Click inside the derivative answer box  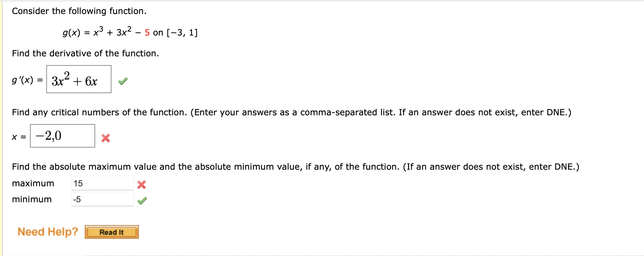(x=78, y=80)
